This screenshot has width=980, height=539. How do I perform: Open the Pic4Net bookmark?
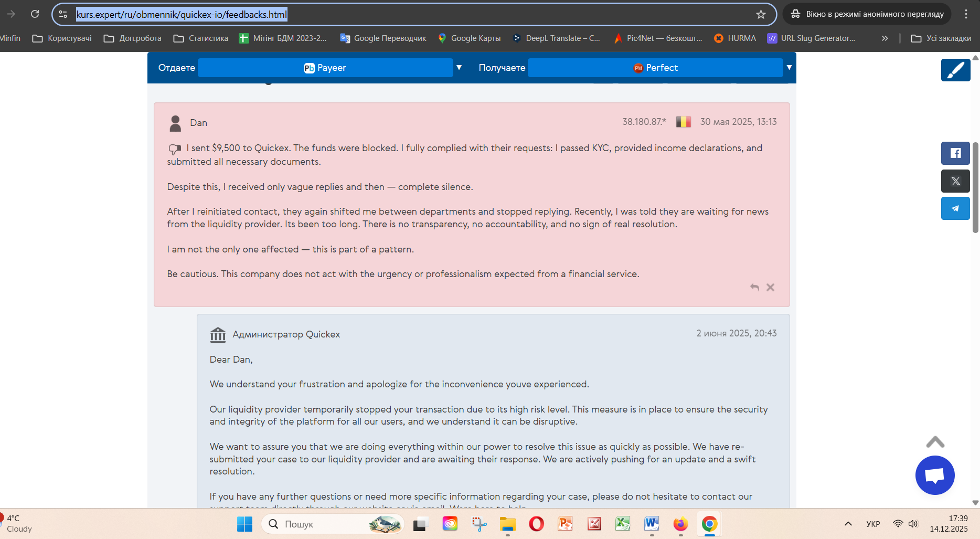(658, 38)
